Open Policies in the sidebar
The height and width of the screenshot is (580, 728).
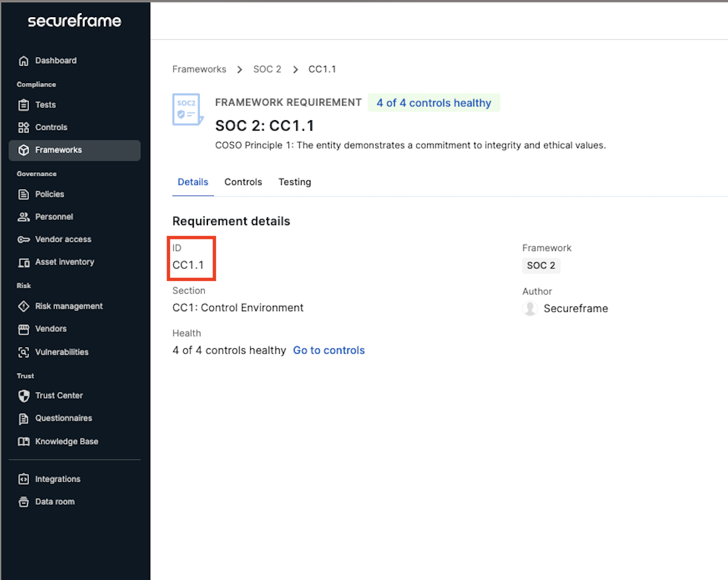49,195
